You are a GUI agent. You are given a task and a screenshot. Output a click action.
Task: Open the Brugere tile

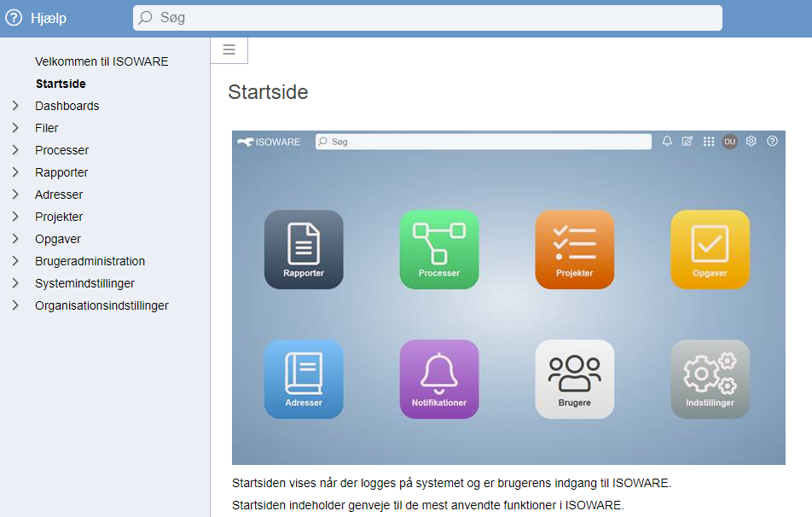tap(574, 379)
